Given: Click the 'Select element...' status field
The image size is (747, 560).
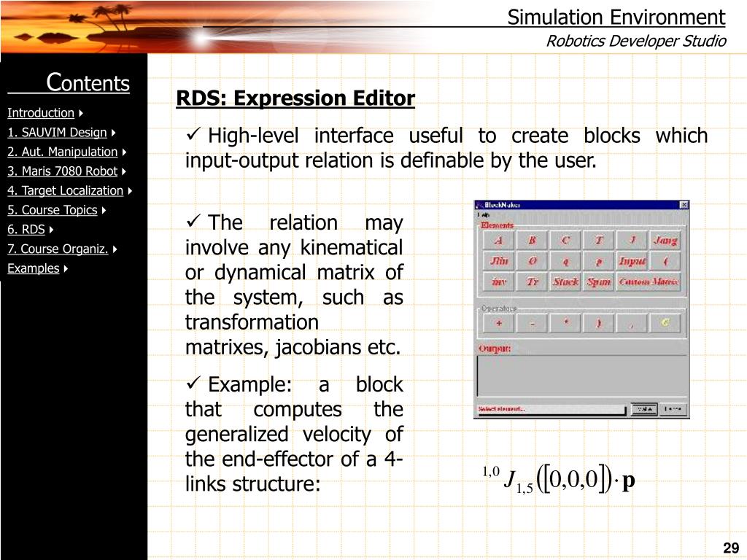Looking at the screenshot, I should [551, 410].
